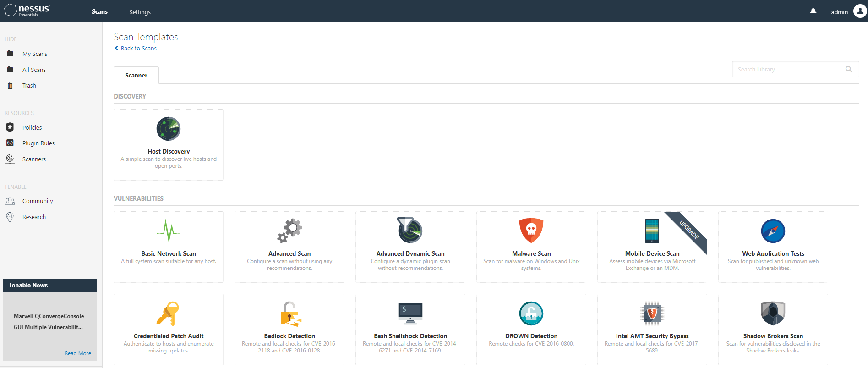Click the Tenable News header
This screenshot has height=368, width=868.
[50, 285]
